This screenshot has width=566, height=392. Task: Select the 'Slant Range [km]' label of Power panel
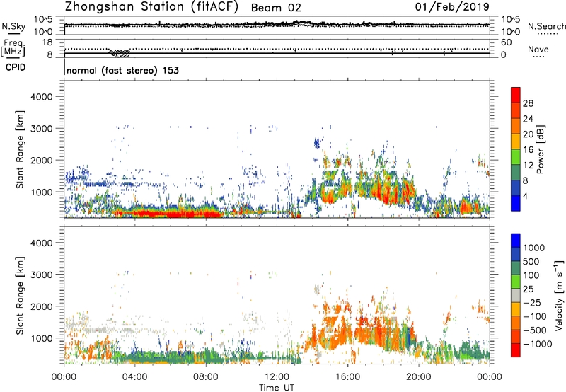point(20,149)
